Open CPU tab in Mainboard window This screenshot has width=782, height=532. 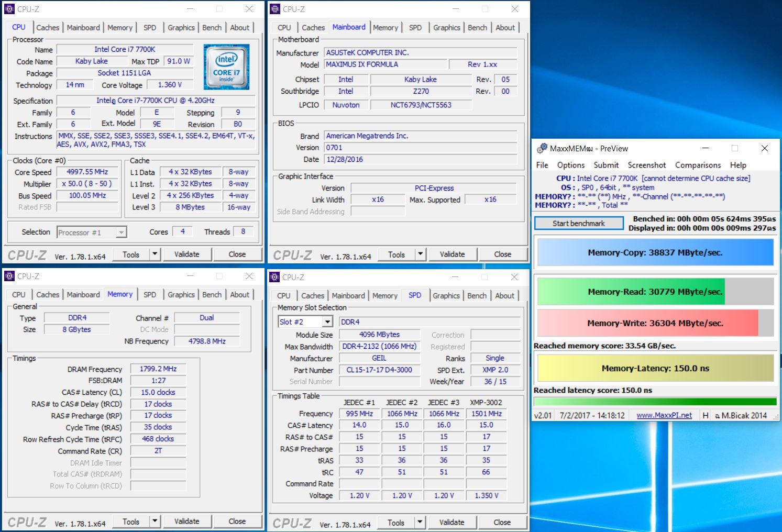pos(284,27)
